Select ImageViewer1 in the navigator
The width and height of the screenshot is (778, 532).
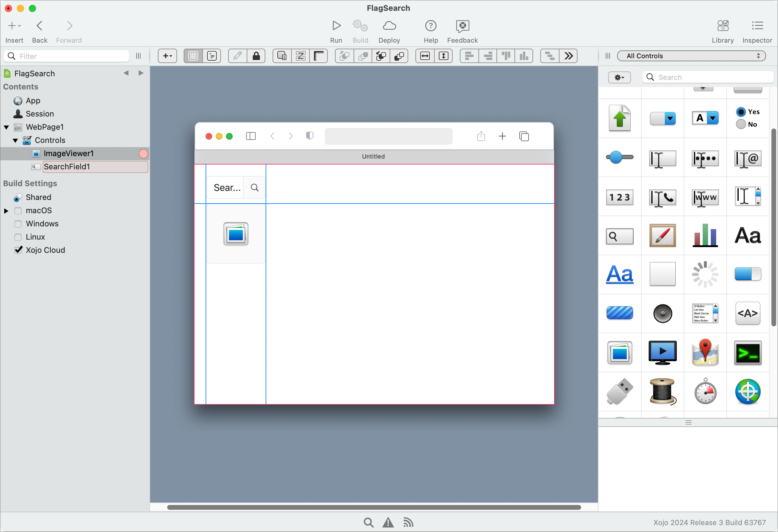68,153
